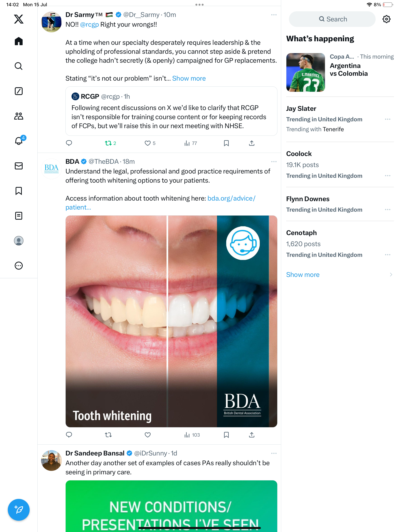The width and height of the screenshot is (399, 532).
Task: Go to Home in sidebar
Action: tap(19, 41)
